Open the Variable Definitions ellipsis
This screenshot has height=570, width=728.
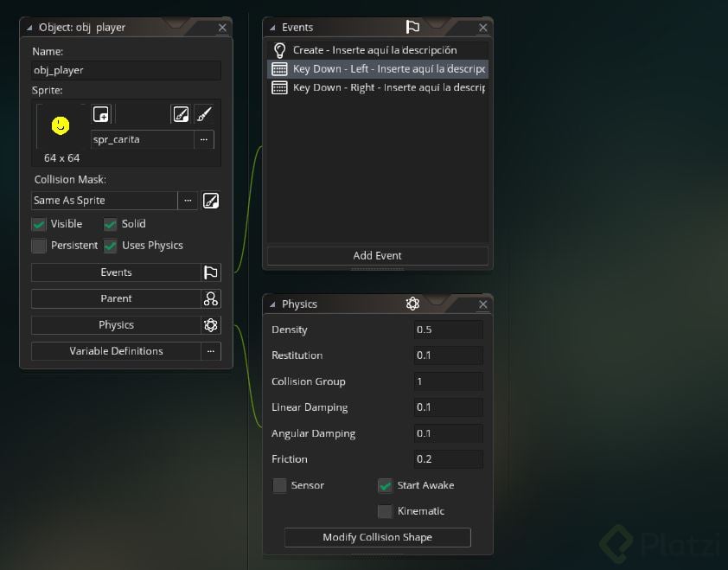click(211, 351)
